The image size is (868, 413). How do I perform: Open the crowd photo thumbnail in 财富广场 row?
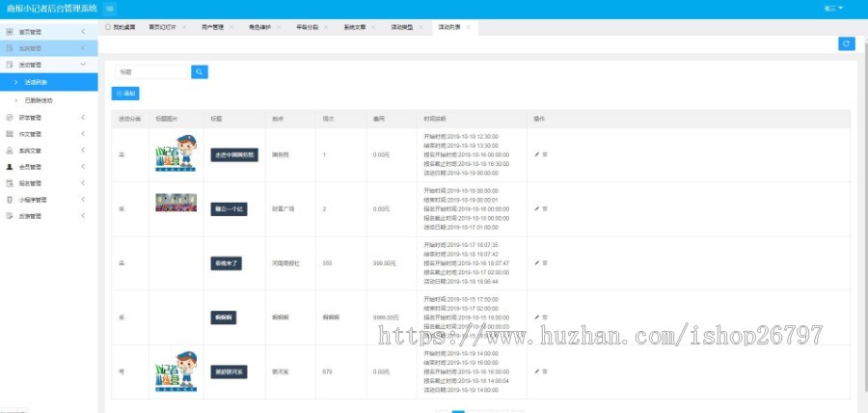(x=176, y=202)
